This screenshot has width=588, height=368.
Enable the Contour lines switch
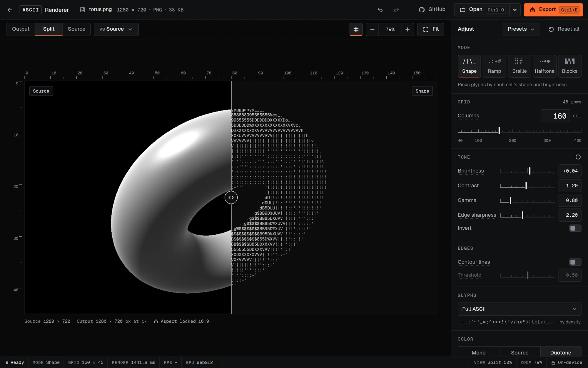point(575,262)
